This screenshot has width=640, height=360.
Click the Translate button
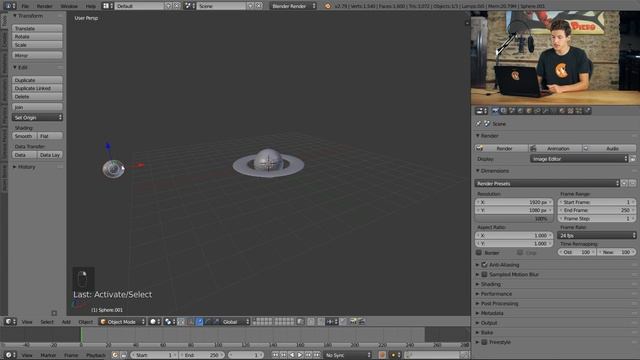[37, 28]
